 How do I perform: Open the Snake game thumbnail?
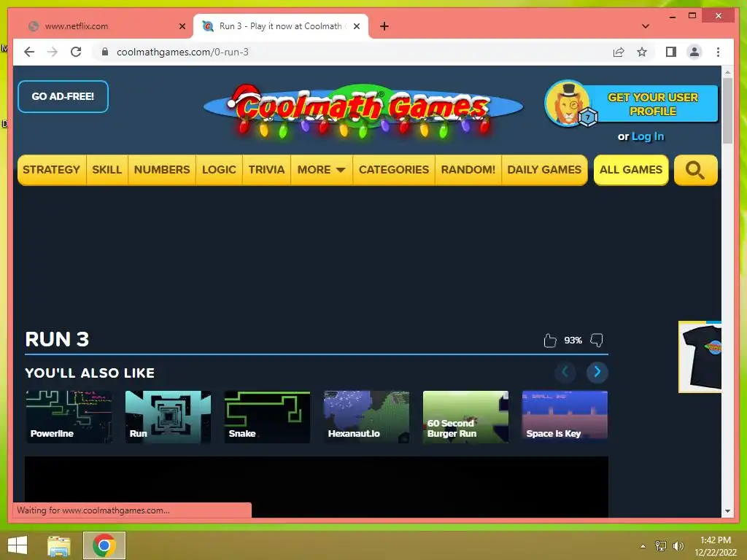[267, 416]
